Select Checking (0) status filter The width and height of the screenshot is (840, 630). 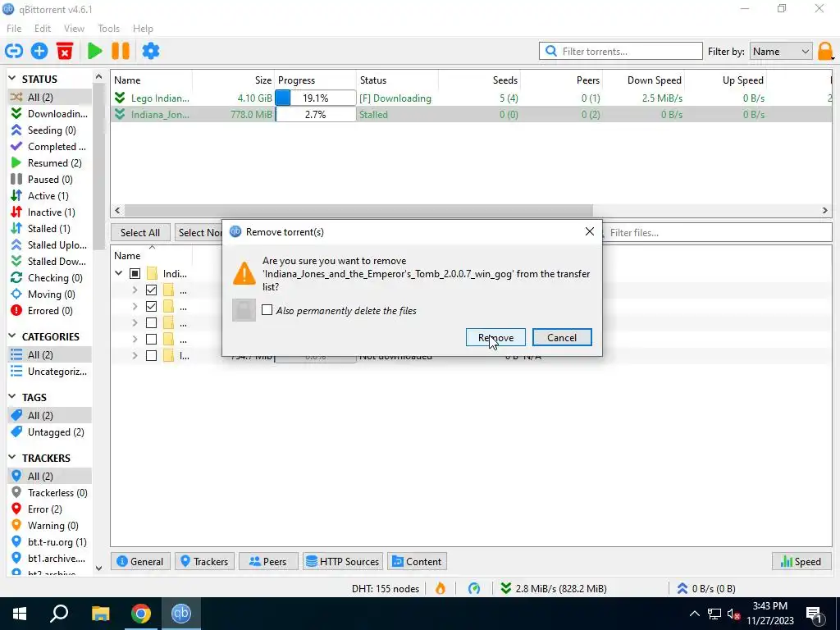click(49, 278)
